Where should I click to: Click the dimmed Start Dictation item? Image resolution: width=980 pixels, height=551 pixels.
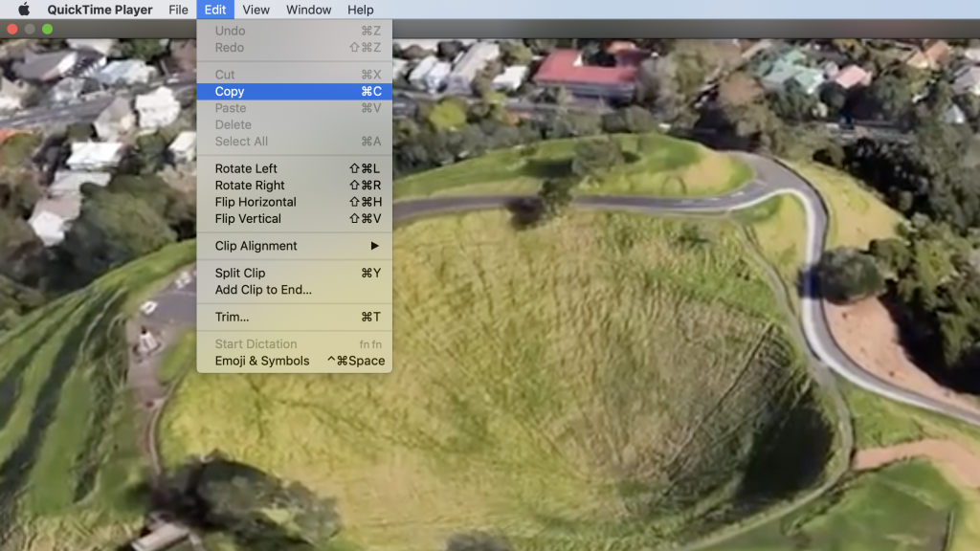295,344
